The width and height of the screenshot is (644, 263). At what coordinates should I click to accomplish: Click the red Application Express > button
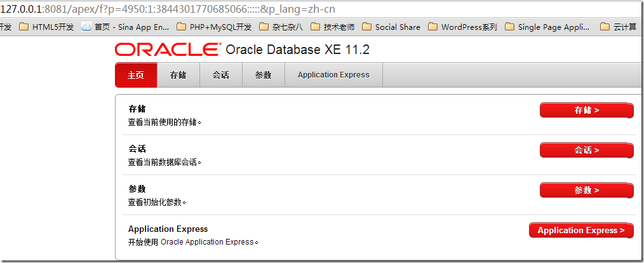click(x=581, y=230)
